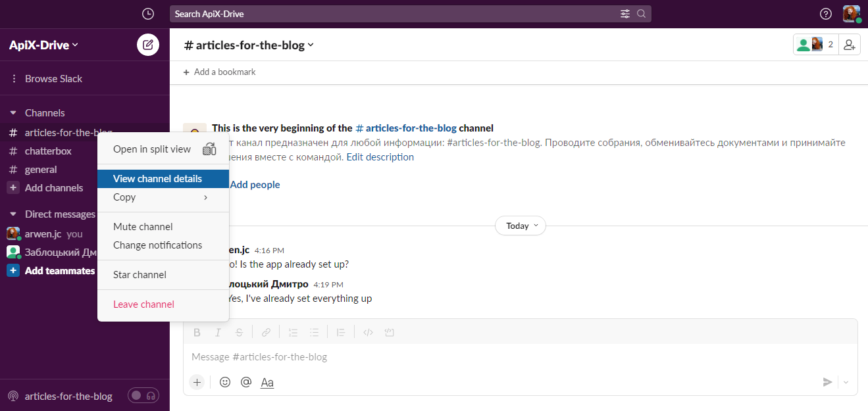Open the general channel

[x=41, y=170]
